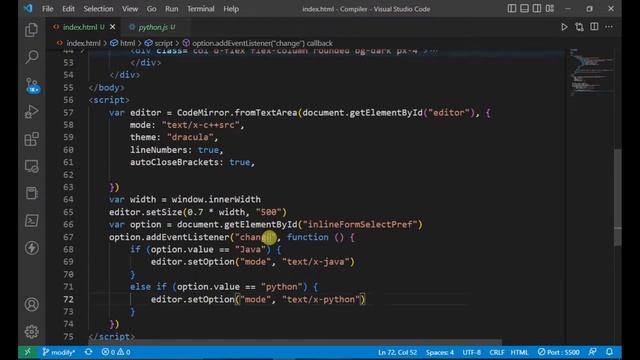
Task: Change indentation via Spaces: 4
Action: (440, 352)
